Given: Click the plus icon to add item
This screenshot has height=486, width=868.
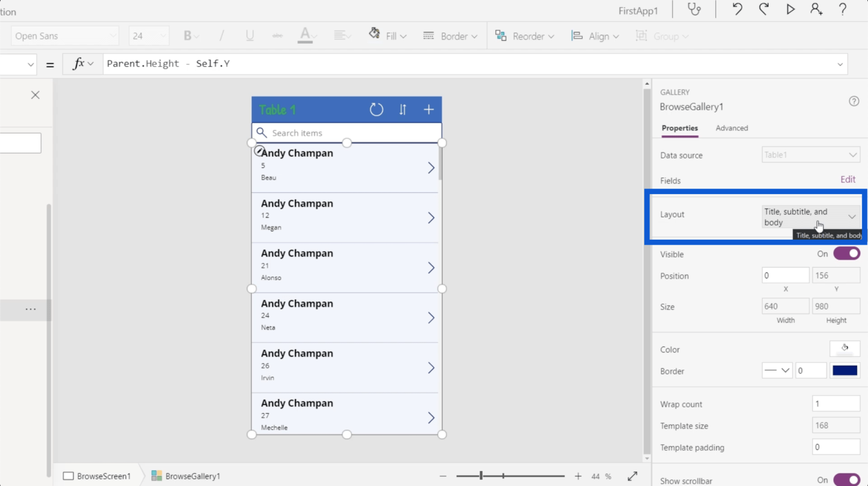Looking at the screenshot, I should coord(429,109).
